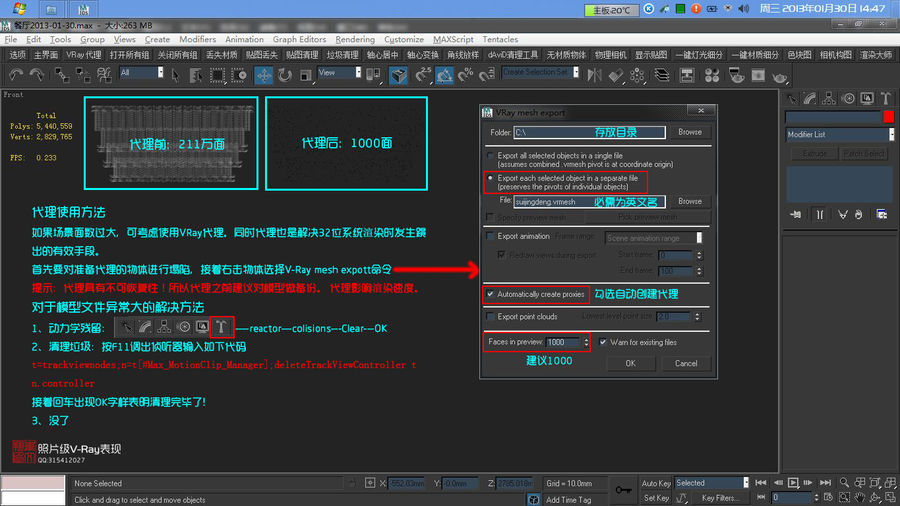Click the Rectangular Selection Region icon
Viewport: 900px width, 506px height.
pyautogui.click(x=218, y=75)
